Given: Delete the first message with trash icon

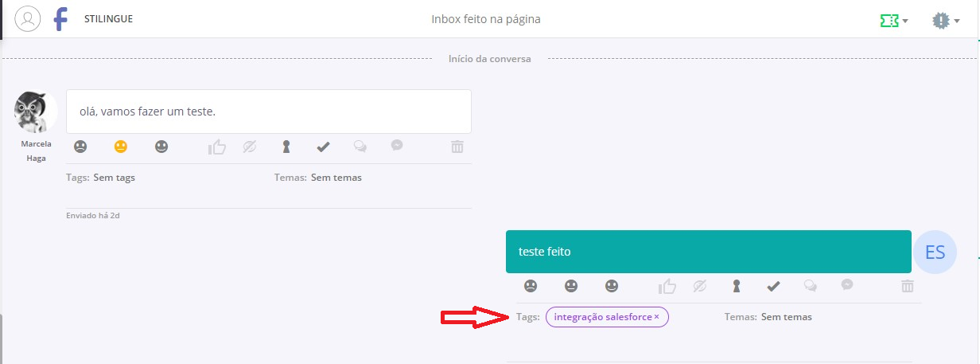Looking at the screenshot, I should (x=457, y=147).
